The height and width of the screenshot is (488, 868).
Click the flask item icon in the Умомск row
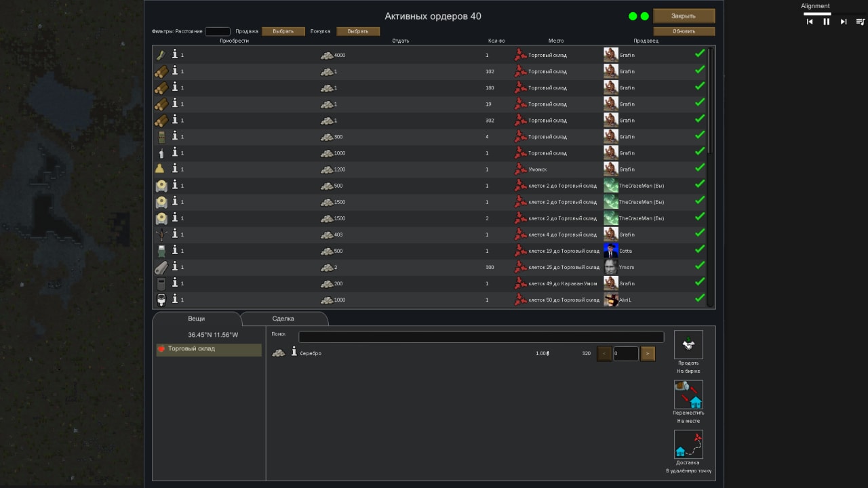click(161, 169)
